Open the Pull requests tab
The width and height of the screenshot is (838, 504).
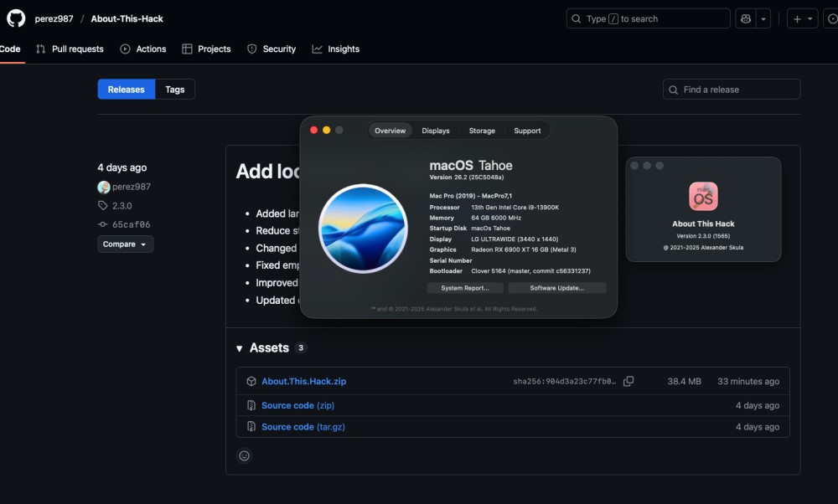tap(70, 49)
